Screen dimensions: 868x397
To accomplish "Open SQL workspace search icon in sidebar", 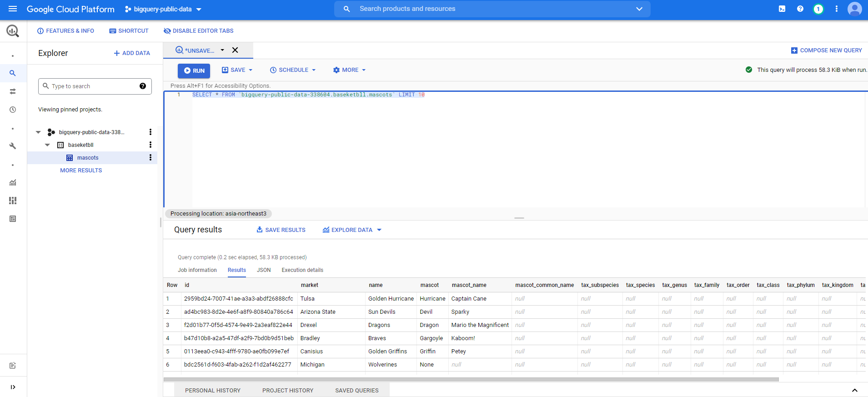I will point(13,73).
